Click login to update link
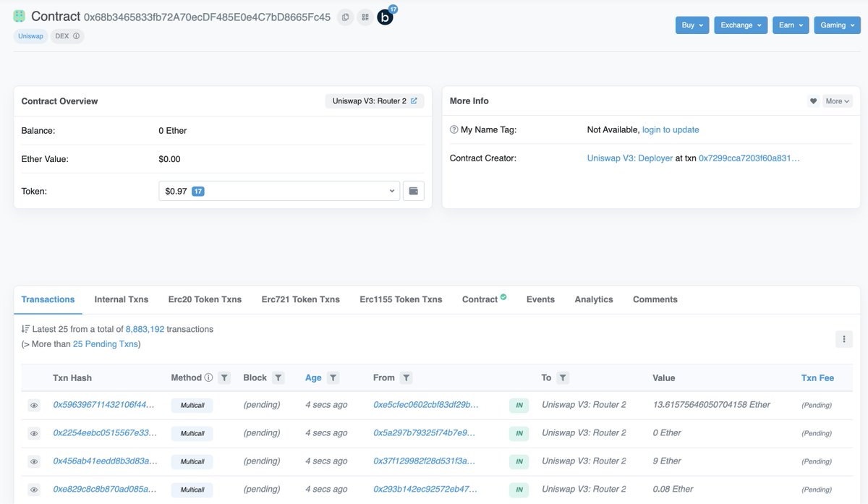 tap(671, 130)
